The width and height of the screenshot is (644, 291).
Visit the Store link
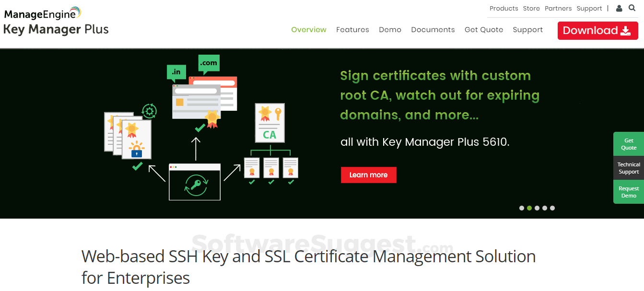[x=531, y=8]
